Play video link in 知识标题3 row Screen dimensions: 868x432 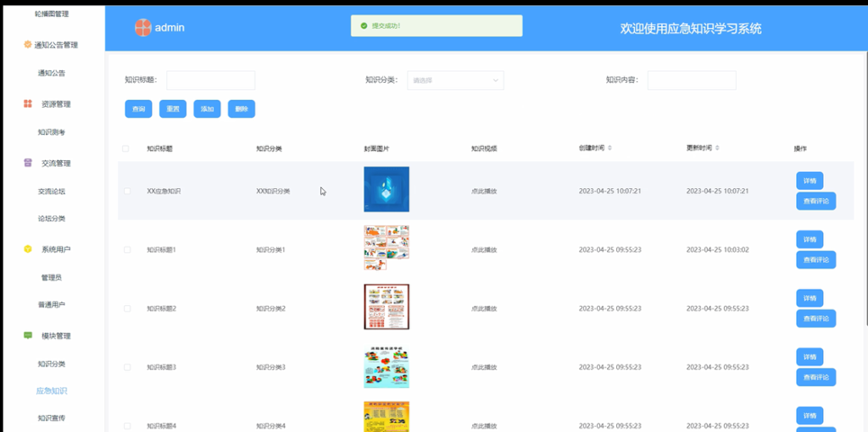tap(484, 367)
